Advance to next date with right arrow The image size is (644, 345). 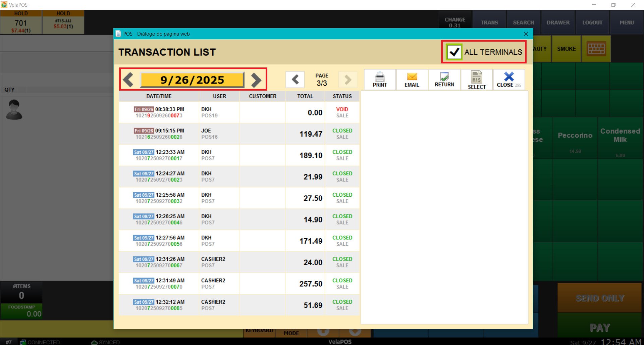[x=256, y=80]
